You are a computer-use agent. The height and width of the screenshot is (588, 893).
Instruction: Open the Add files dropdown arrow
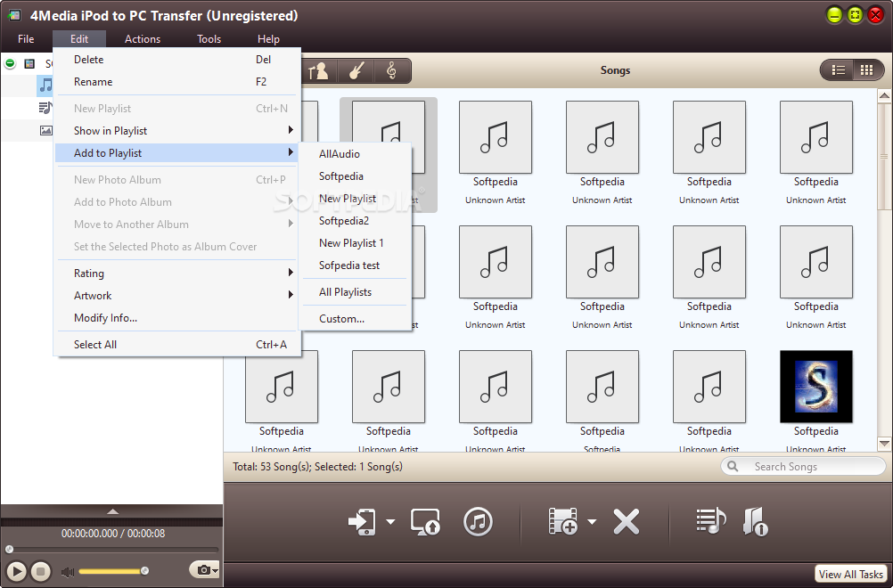pos(592,521)
